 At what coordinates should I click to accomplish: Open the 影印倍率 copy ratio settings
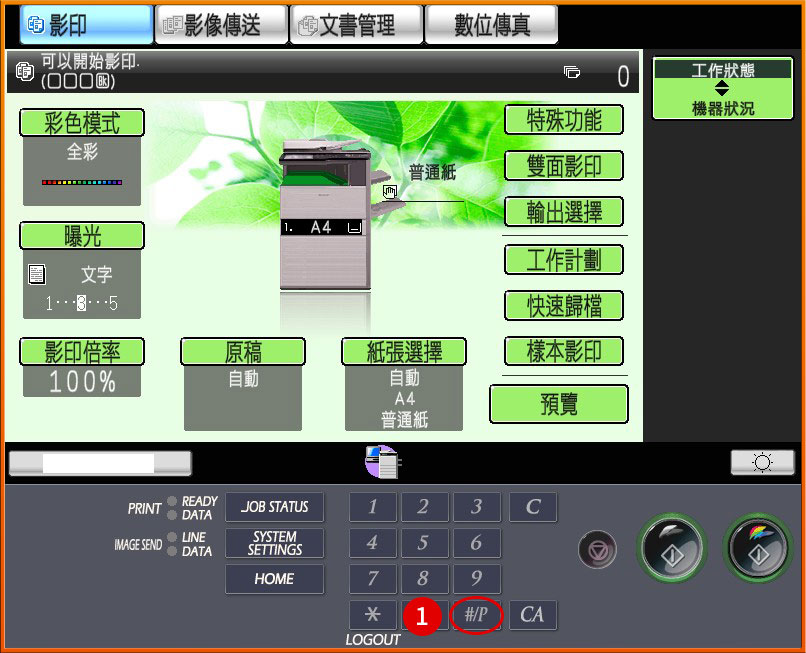click(81, 352)
